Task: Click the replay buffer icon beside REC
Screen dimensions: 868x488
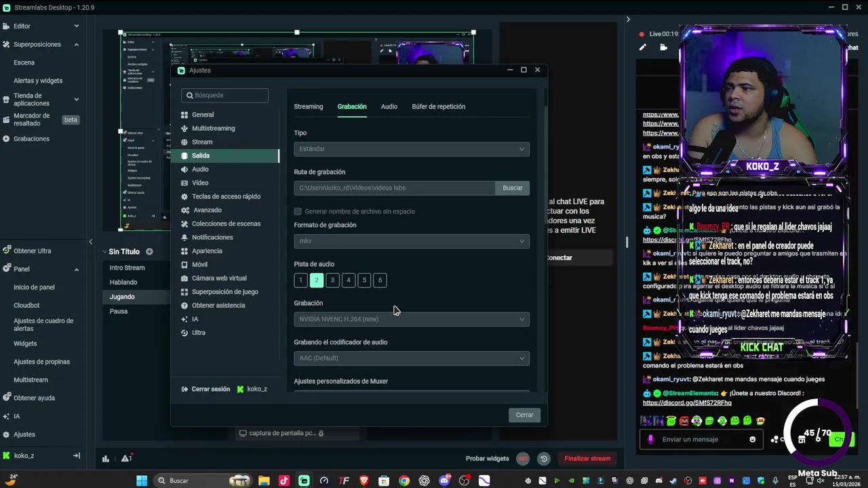Action: point(543,458)
